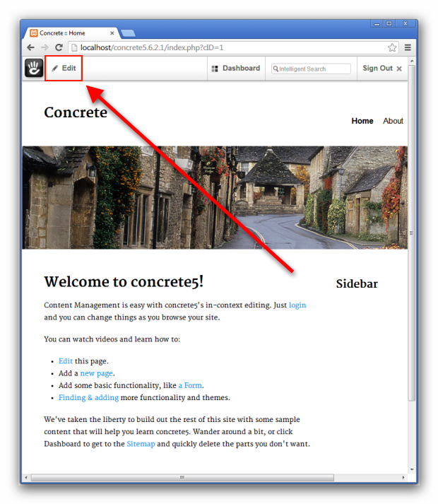Reload the page with refresh icon

(x=59, y=47)
